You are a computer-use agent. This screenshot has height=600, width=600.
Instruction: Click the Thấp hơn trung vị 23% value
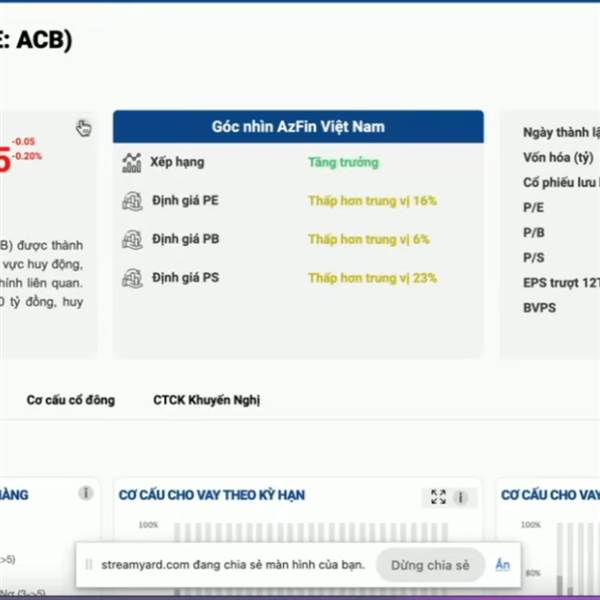pos(372,278)
